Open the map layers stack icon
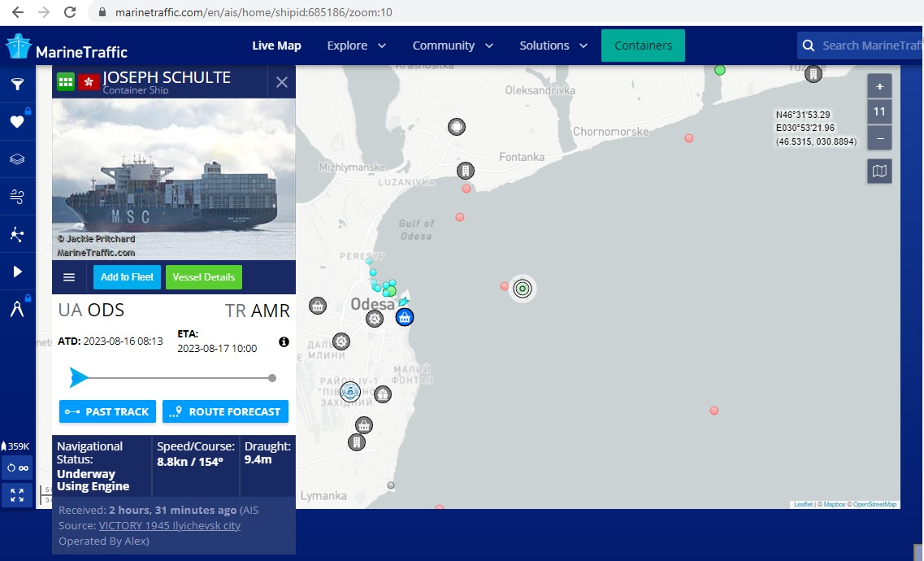This screenshot has width=924, height=561. coord(17,159)
